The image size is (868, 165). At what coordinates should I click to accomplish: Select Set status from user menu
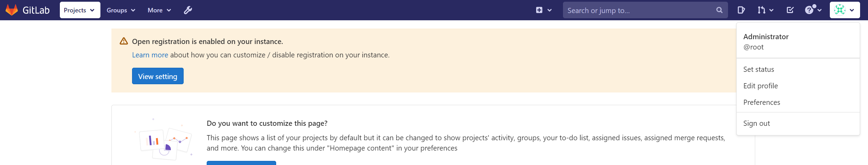(x=759, y=69)
